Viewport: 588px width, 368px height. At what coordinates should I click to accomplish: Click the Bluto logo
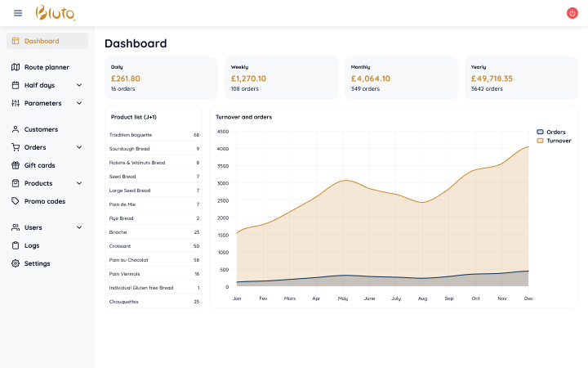[56, 13]
